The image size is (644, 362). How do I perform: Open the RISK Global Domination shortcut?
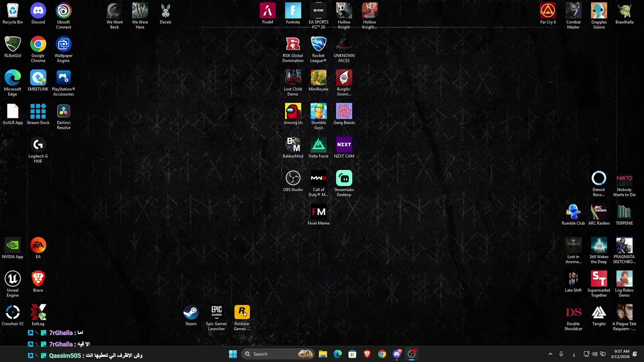293,50
